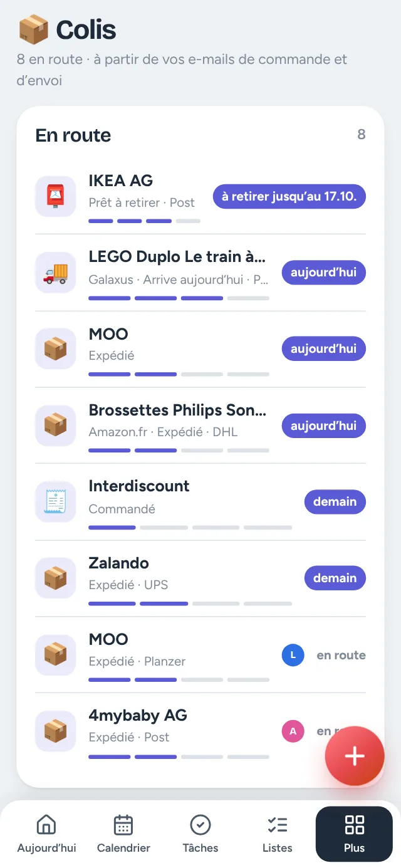This screenshot has width=401, height=868.
Task: Tap the 'aujourd'hui' badge on Brossettes Philips row
Action: tap(324, 426)
